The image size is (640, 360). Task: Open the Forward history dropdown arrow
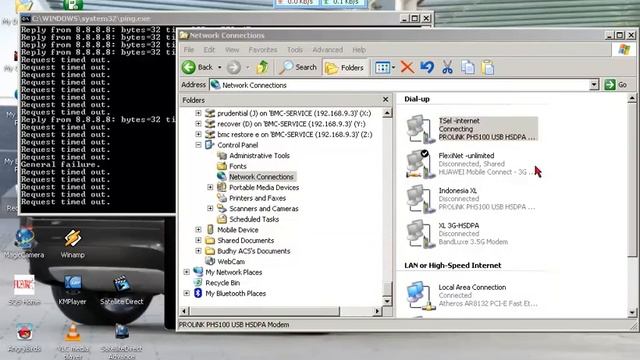coord(247,67)
